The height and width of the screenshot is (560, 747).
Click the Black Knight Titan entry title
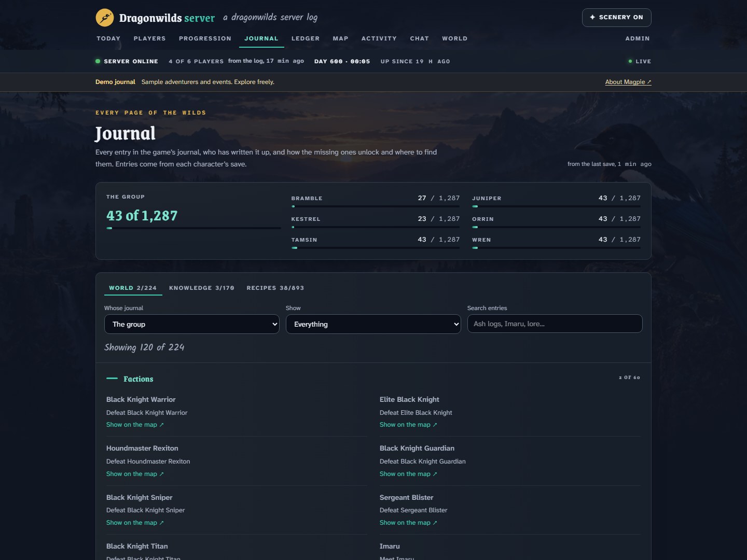(x=137, y=546)
